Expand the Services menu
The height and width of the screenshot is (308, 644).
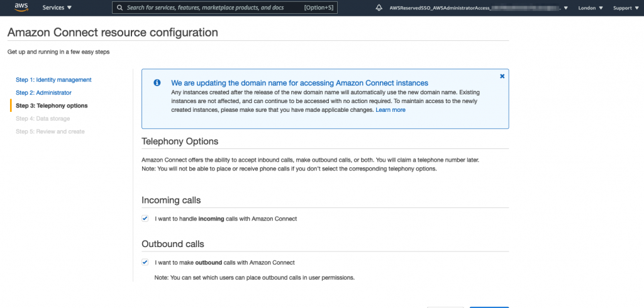57,8
